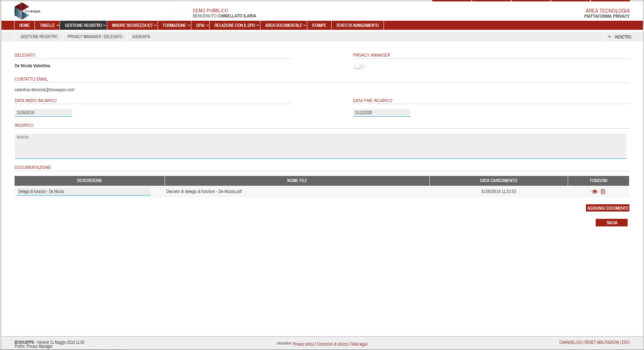The image size is (644, 350).
Task: Open the MISURE SICUREZZA ICT dropdown
Action: click(x=133, y=25)
